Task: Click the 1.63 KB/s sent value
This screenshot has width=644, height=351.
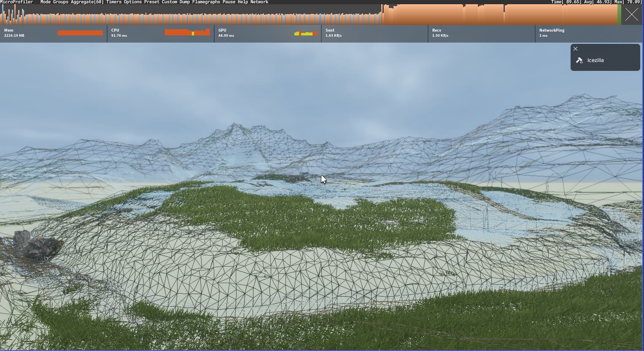Action: coord(334,36)
